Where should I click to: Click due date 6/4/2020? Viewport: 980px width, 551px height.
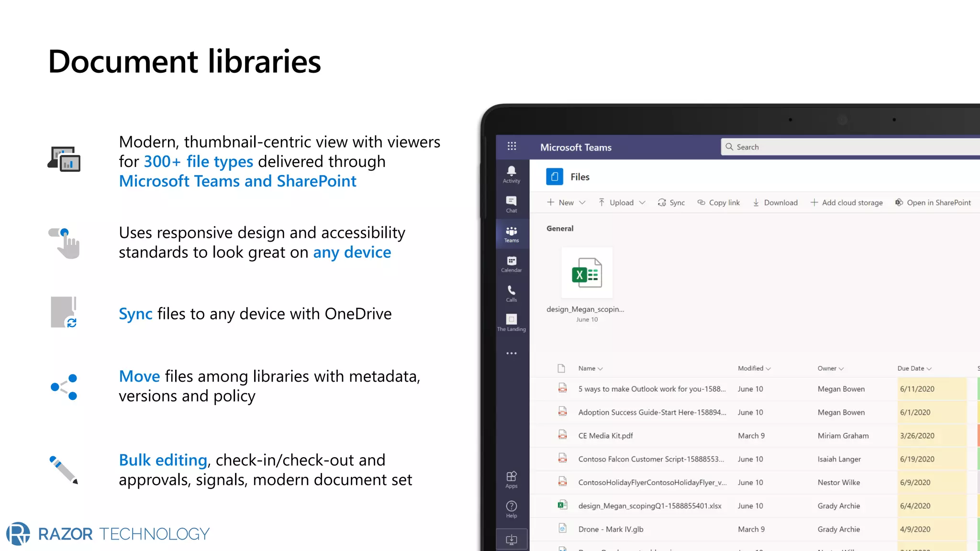pos(915,506)
